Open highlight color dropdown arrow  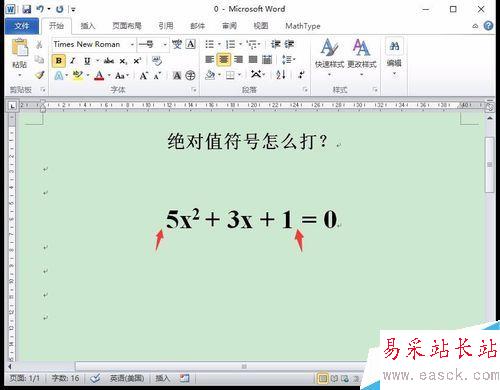coord(88,75)
